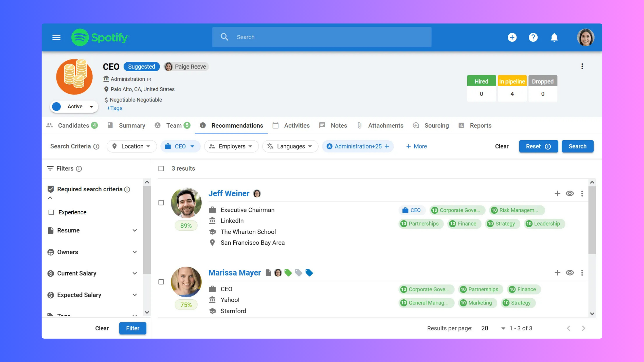Screen dimensions: 644x362
Task: Open the Activities tab
Action: (x=291, y=126)
